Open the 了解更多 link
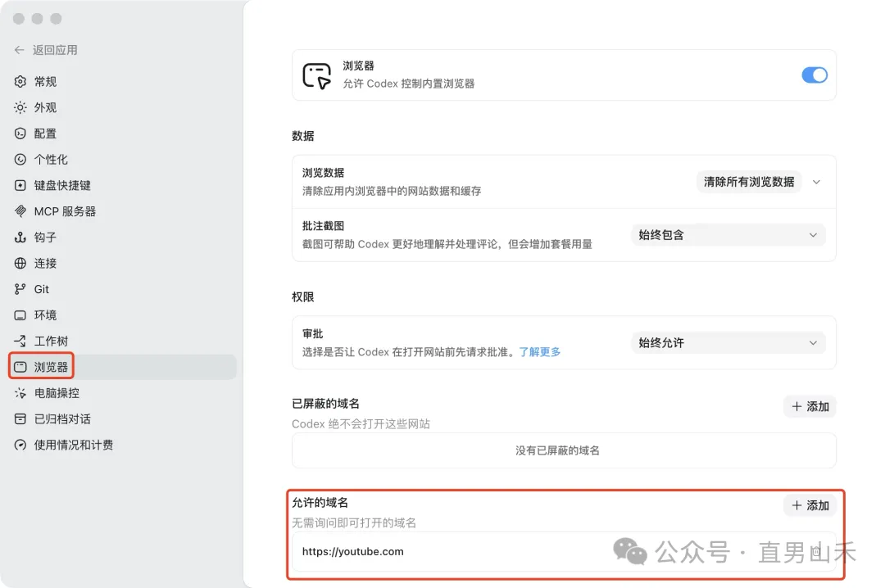 (x=539, y=352)
